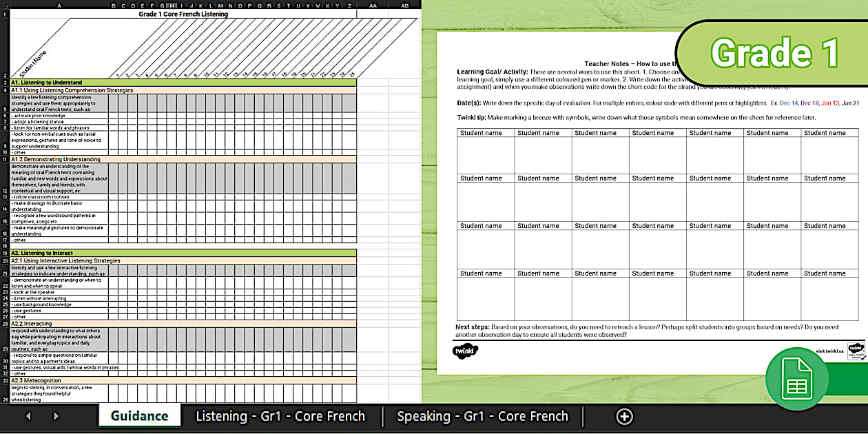
Task: Add a new sheet with the plus icon
Action: pyautogui.click(x=623, y=417)
